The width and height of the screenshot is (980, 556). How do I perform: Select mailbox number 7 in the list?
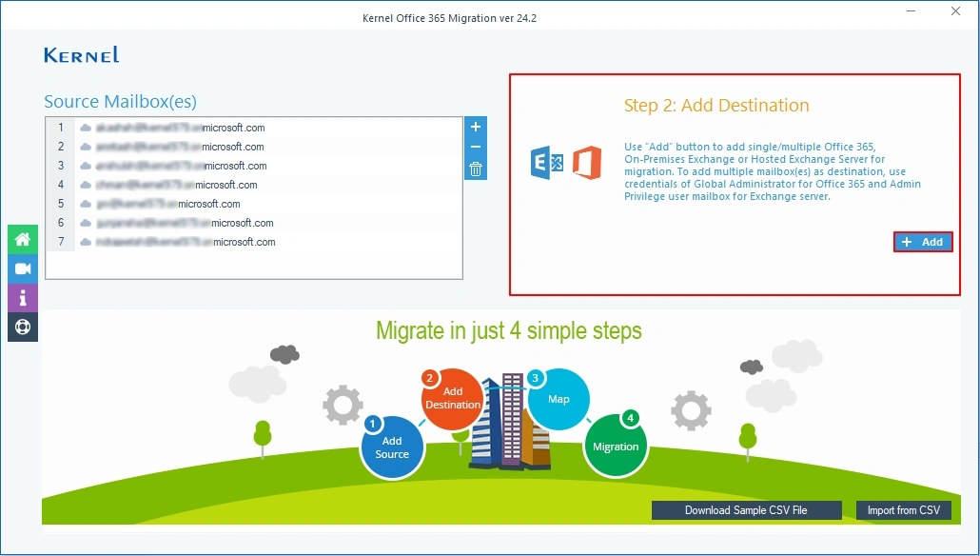(190, 241)
